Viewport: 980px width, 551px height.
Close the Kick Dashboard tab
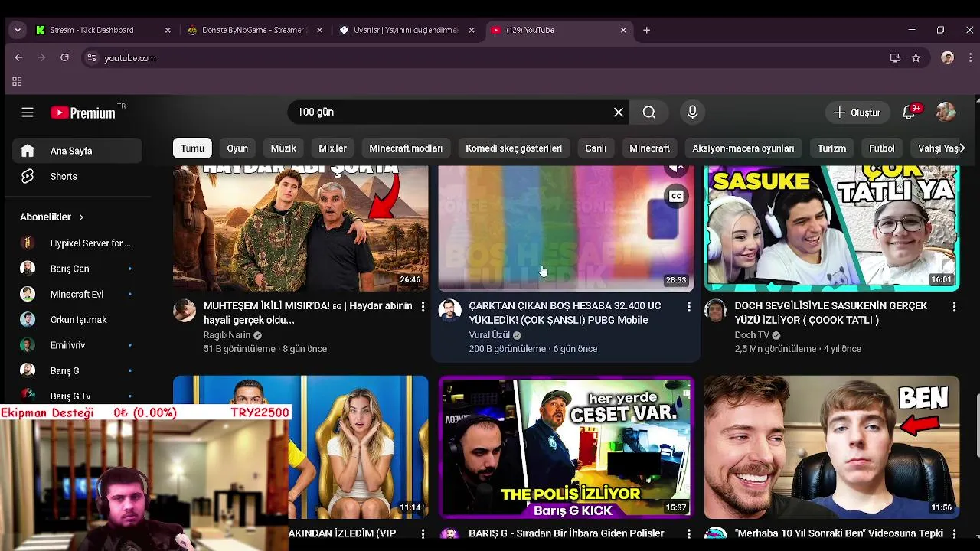tap(168, 30)
